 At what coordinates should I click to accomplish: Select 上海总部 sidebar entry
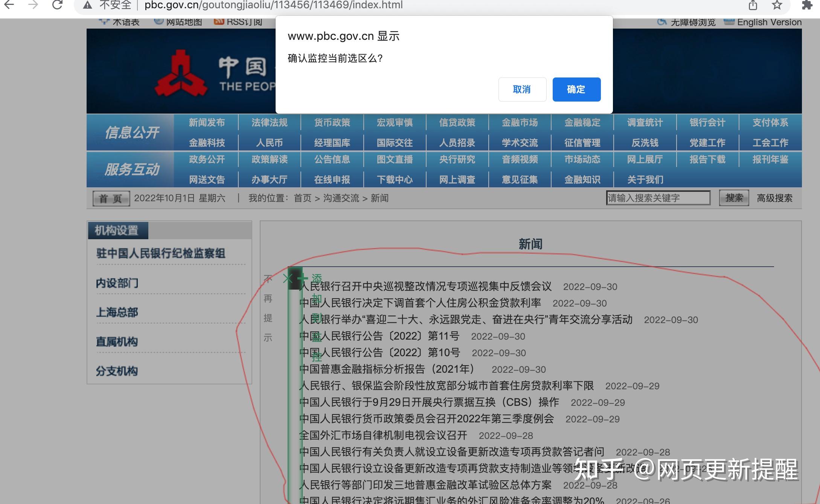pos(117,312)
